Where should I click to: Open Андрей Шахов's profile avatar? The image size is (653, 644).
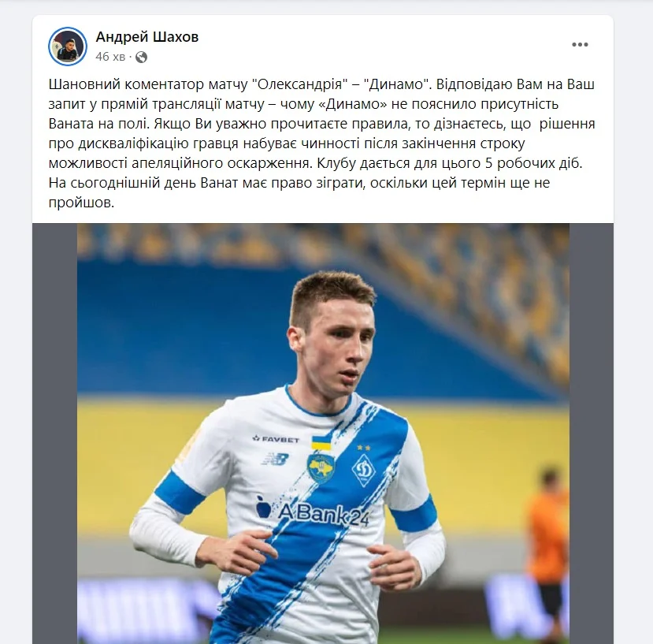pyautogui.click(x=68, y=47)
